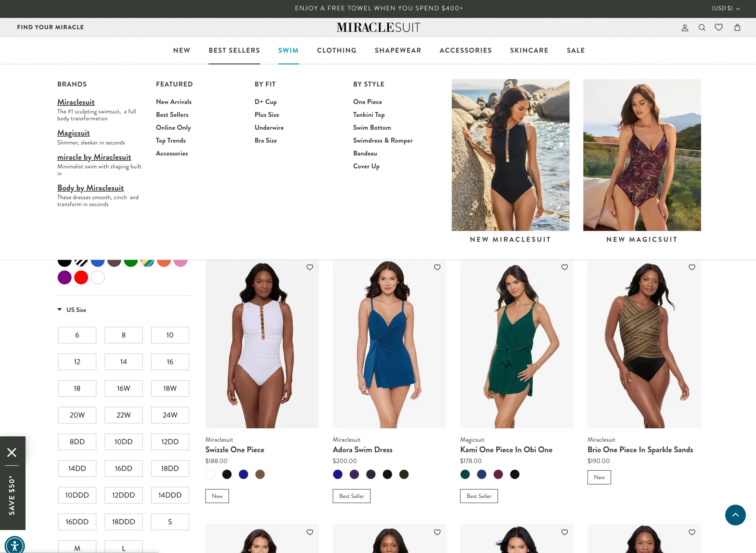Click the search magnifier icon
Screen dimensions: 756x553
pos(702,27)
